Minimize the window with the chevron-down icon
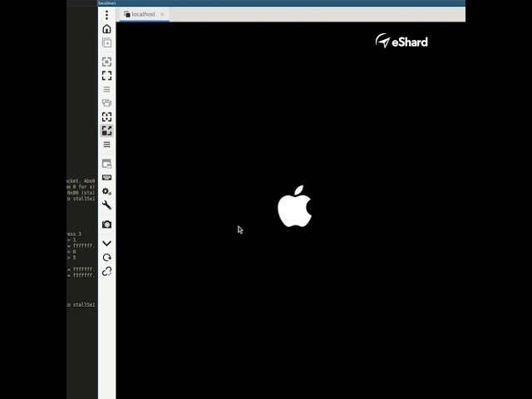 pos(107,244)
